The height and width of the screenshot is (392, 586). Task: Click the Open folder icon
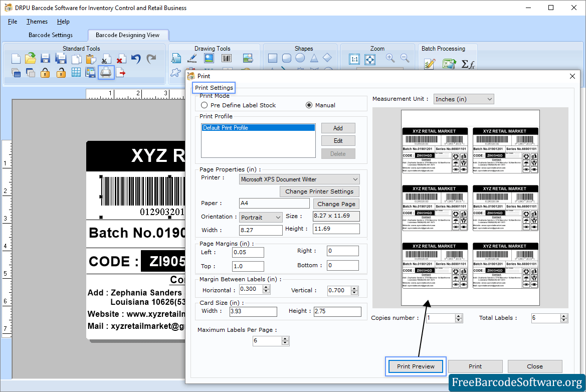point(31,59)
